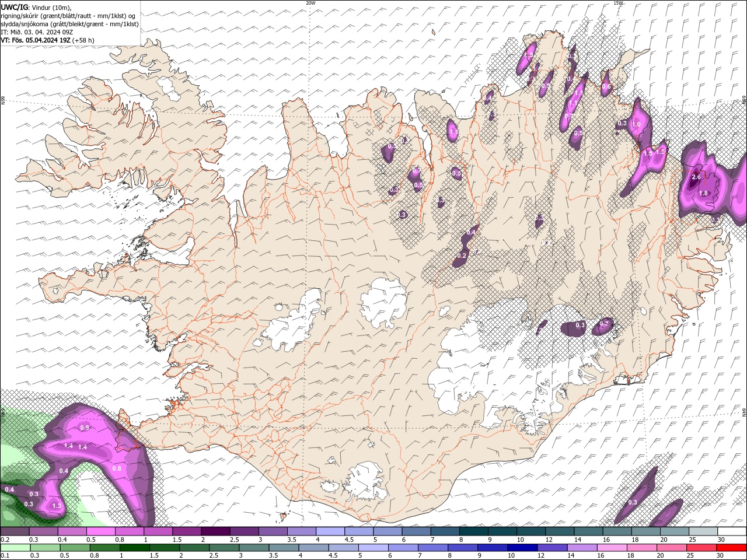747x560 pixels.
Task: Click the '0.2' snowfall value on the map
Action: click(x=462, y=256)
